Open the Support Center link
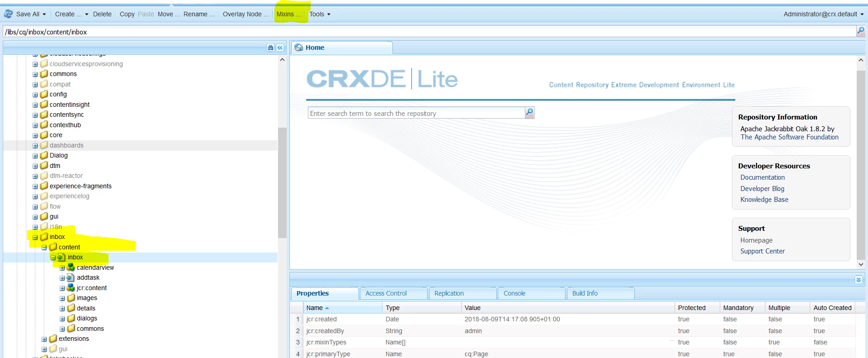 point(762,251)
